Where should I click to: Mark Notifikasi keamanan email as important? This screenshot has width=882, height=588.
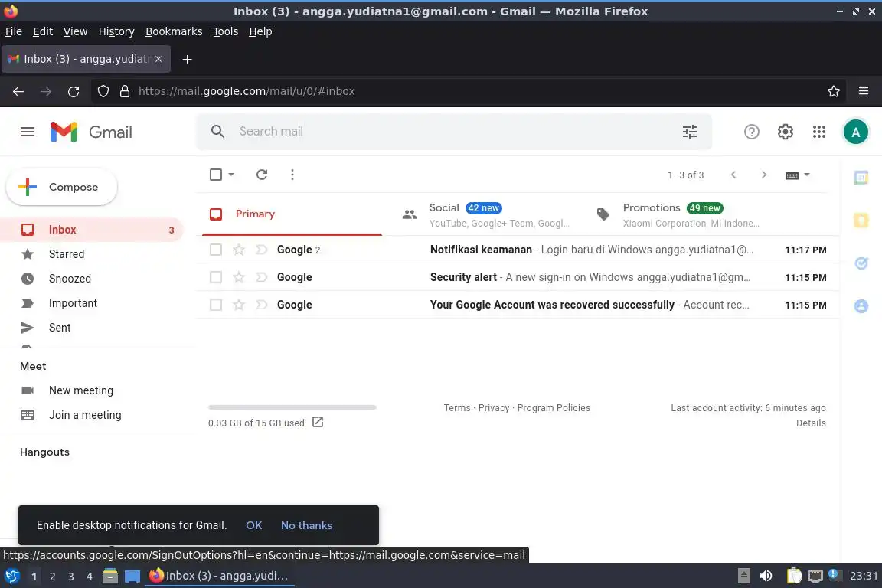[x=262, y=250]
